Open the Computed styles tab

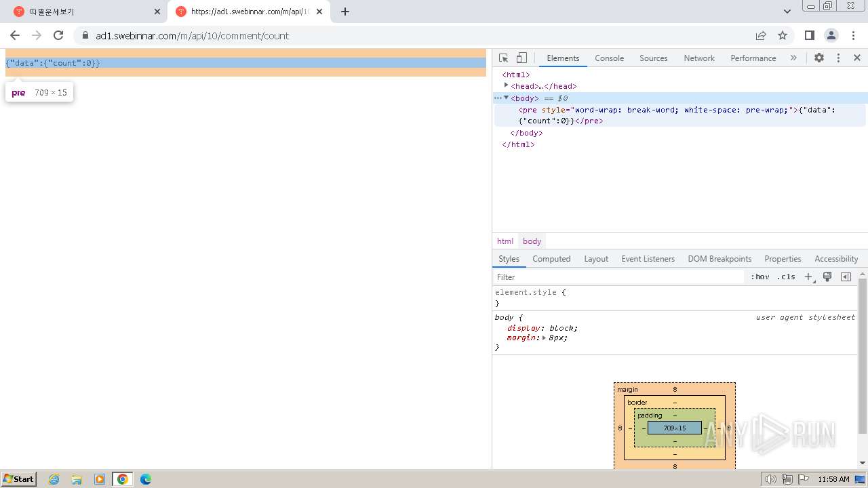click(551, 259)
